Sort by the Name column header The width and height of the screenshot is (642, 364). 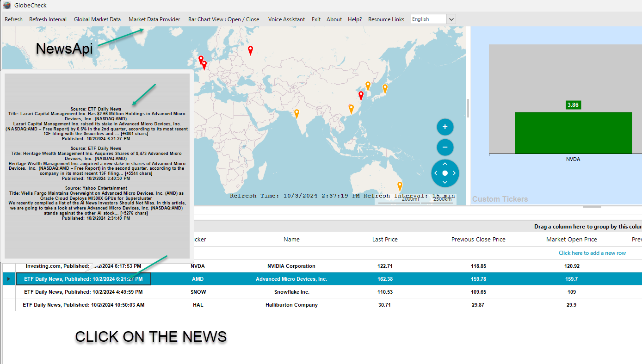tap(291, 240)
